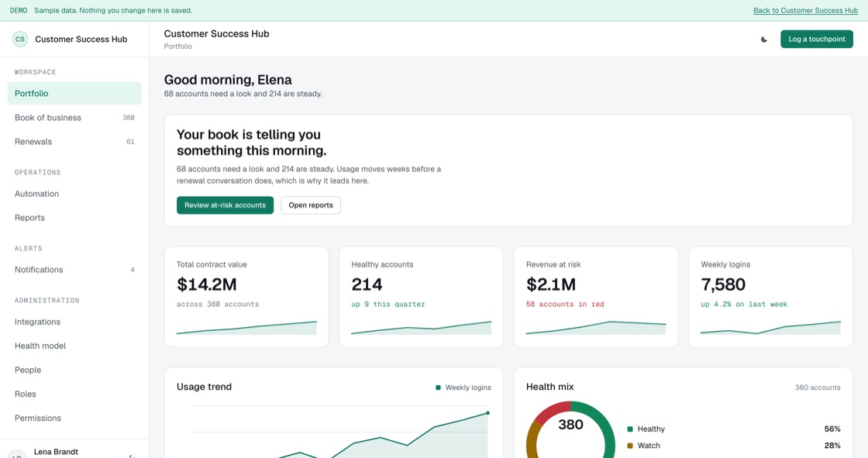Click the Customer Success Hub page header title

pos(216,34)
